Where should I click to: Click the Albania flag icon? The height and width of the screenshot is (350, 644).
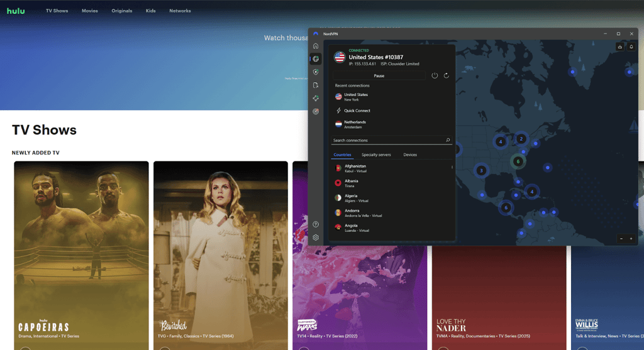[338, 183]
